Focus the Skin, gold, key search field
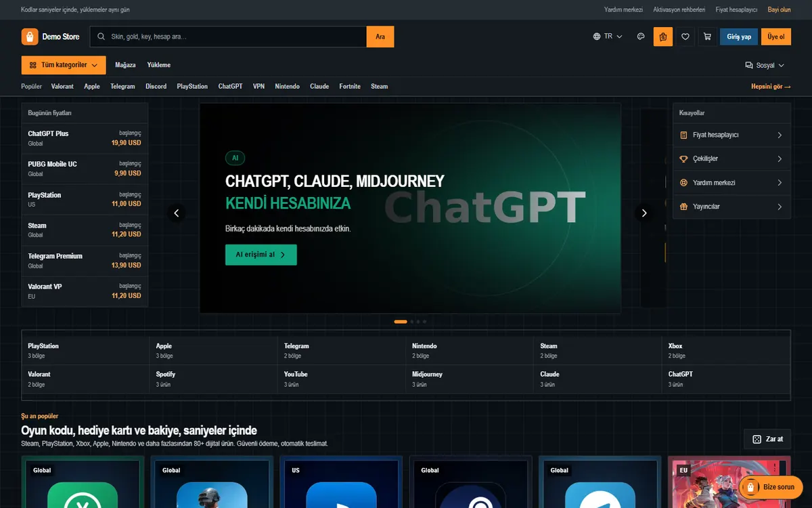This screenshot has height=508, width=812. coord(229,37)
